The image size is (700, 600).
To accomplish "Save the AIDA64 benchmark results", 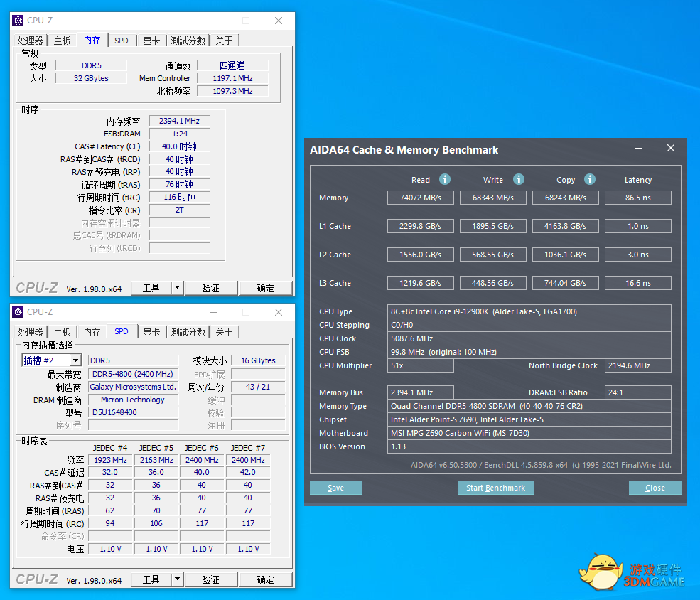I will pos(335,488).
